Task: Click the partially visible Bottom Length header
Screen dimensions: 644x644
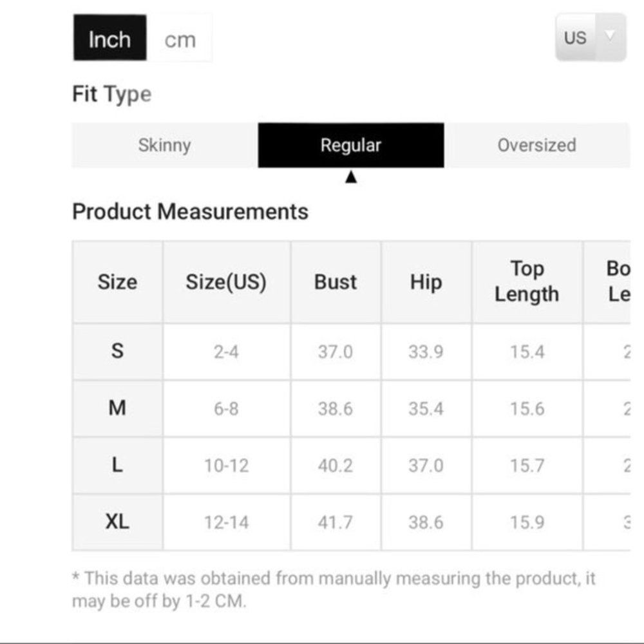Action: point(617,281)
